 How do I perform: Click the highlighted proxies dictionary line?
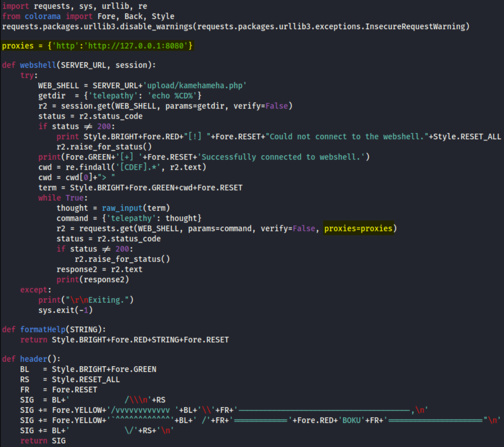click(x=97, y=46)
